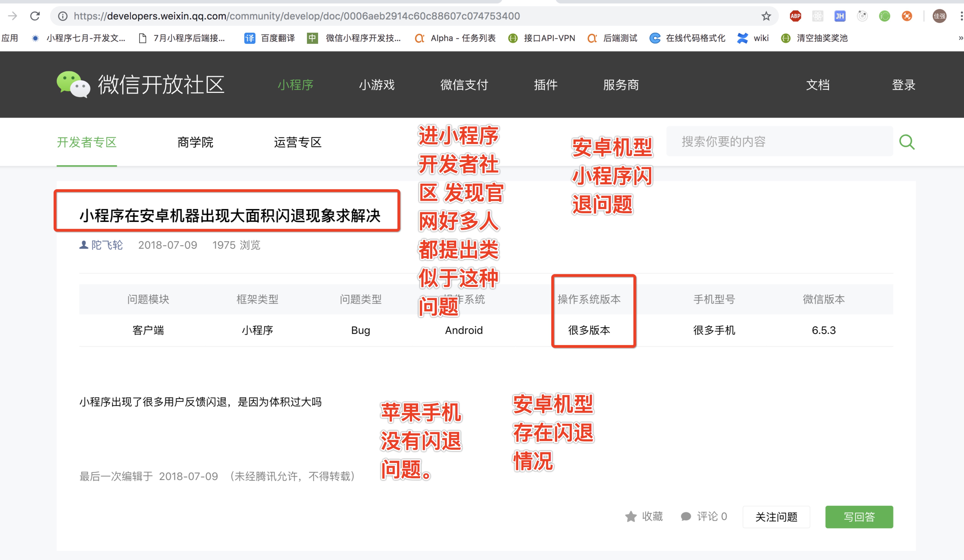Open the 清空抽奖奖池 bookmark

pyautogui.click(x=814, y=38)
